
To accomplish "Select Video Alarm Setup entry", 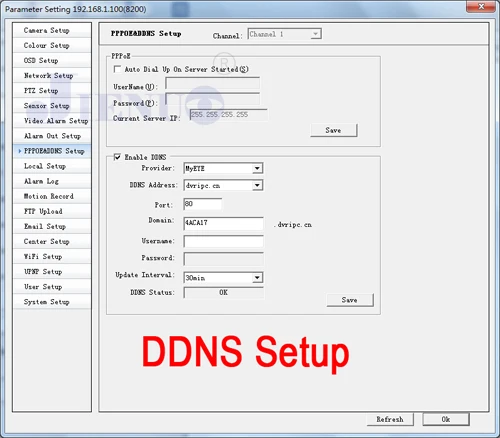I will point(52,121).
